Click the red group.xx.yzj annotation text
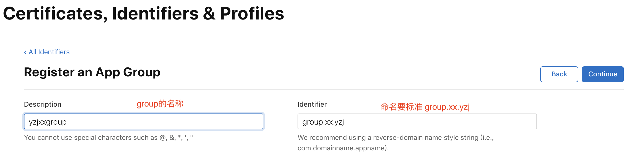 447,107
